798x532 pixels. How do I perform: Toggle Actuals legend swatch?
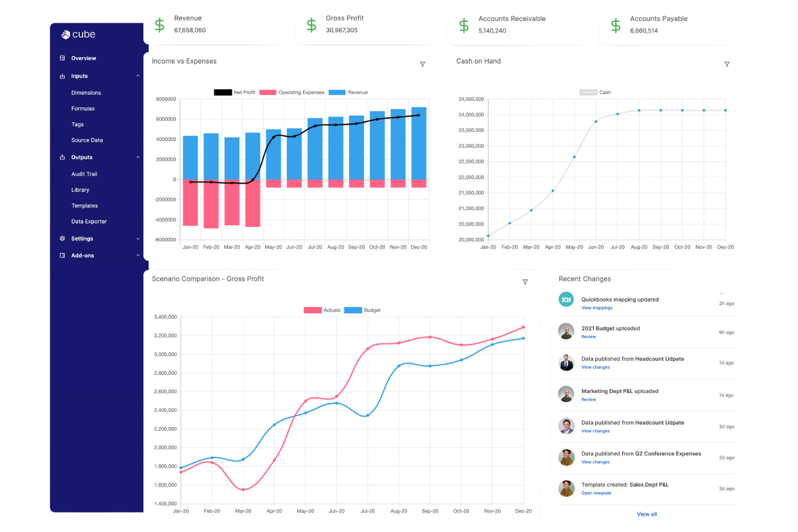tap(313, 310)
